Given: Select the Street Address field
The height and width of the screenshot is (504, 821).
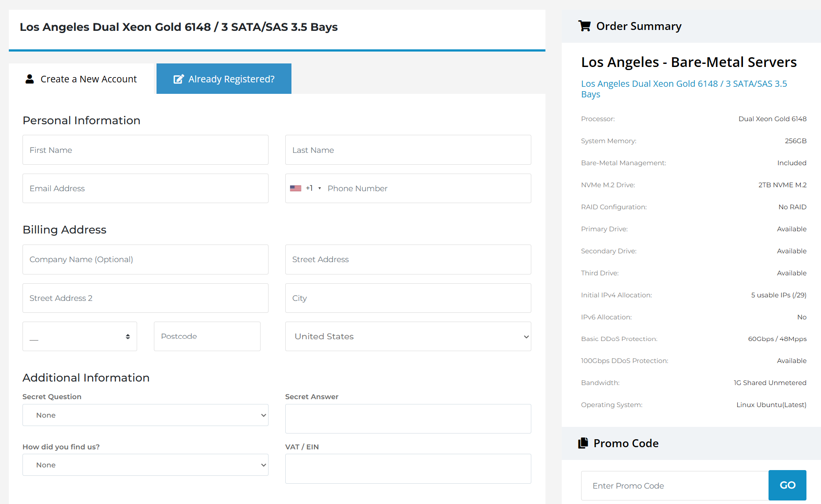Looking at the screenshot, I should pos(408,259).
